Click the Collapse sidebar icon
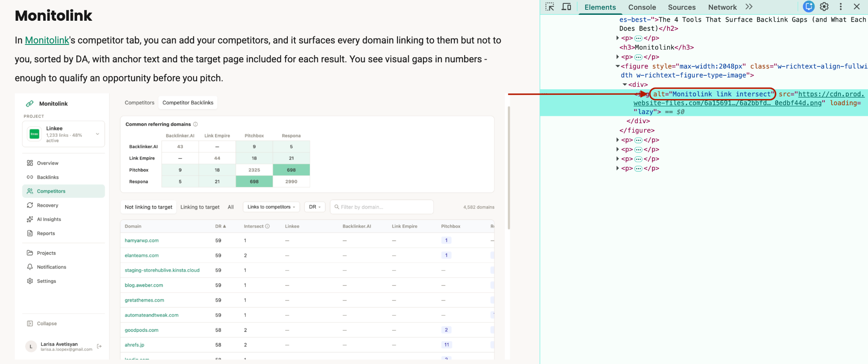The height and width of the screenshot is (364, 868). (x=30, y=323)
